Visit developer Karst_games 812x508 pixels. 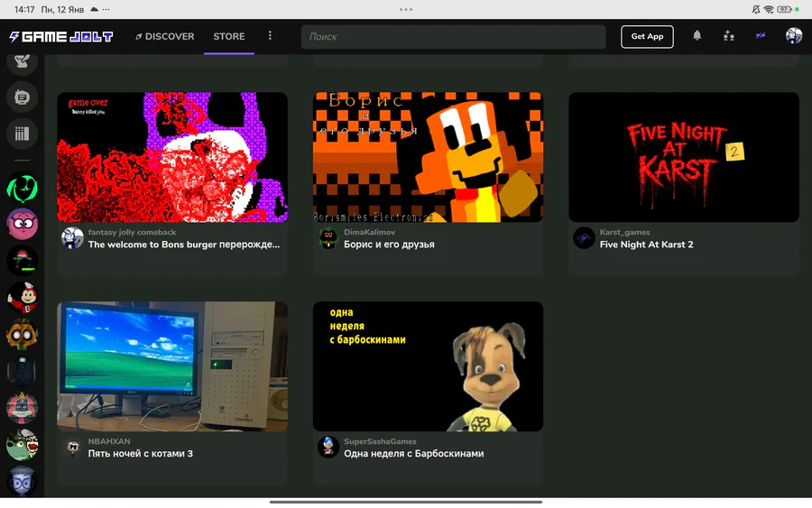[624, 233]
